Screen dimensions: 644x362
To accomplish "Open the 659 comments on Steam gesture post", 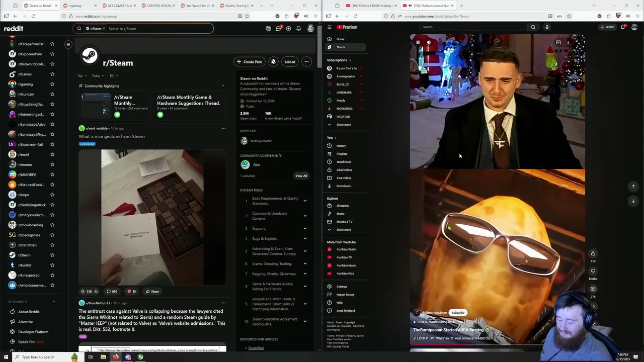I will [x=112, y=292].
